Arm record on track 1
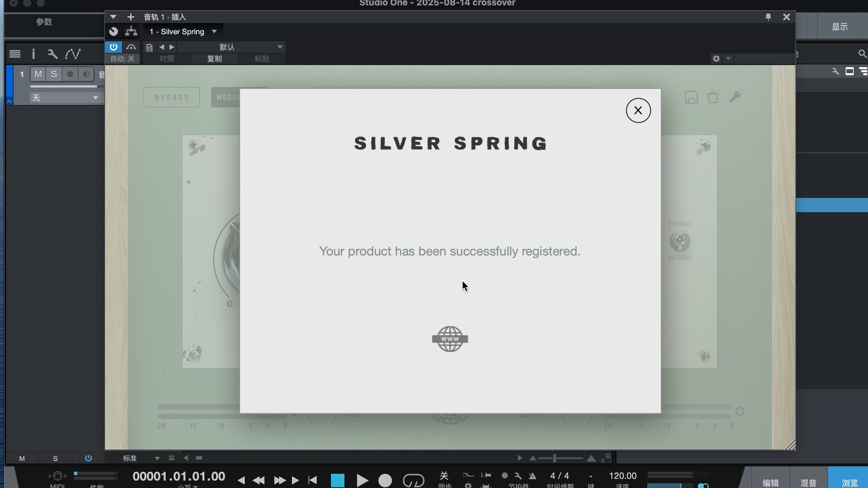Image resolution: width=868 pixels, height=488 pixels. click(x=70, y=74)
